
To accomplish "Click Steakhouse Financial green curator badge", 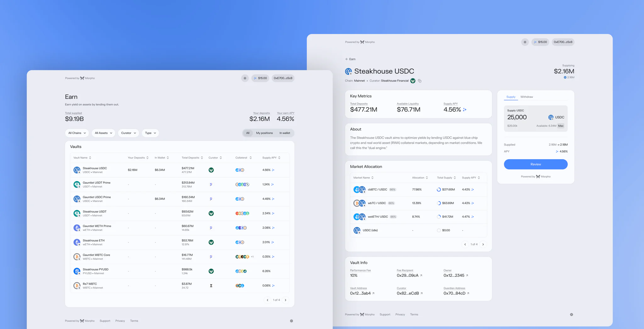I will pos(413,81).
